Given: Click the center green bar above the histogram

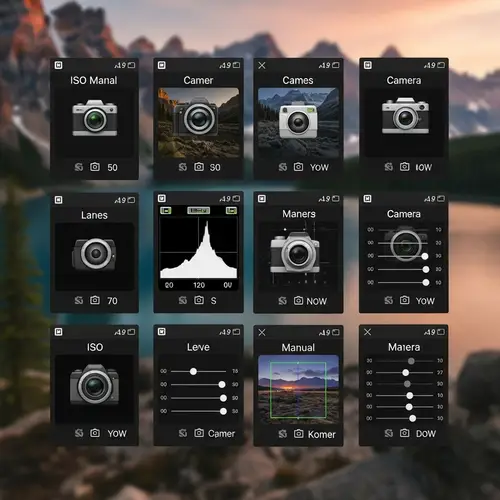Looking at the screenshot, I should [199, 210].
